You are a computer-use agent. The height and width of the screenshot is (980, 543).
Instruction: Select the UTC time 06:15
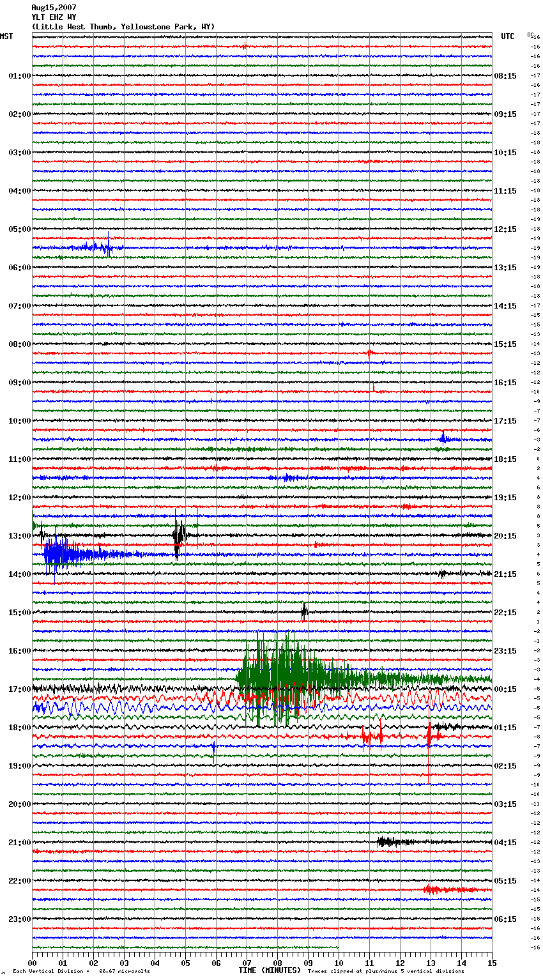coord(505,919)
